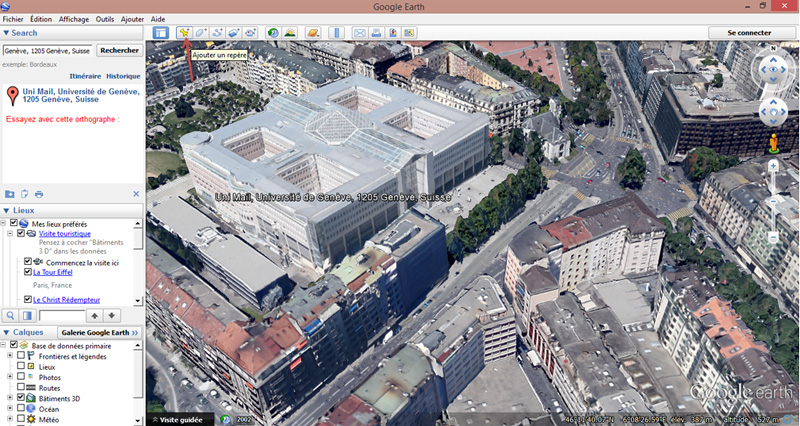
Task: Enable the Photos layer checkbox
Action: tap(21, 377)
